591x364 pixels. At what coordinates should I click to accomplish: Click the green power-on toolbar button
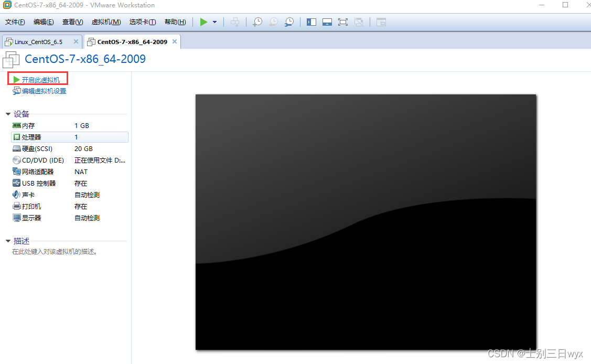point(203,22)
